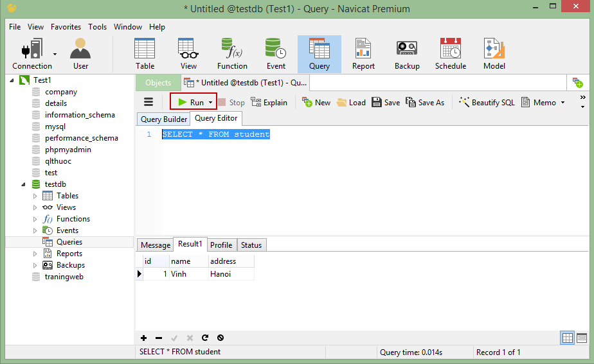The width and height of the screenshot is (594, 364).
Task: Open the Backup toolbar icon
Action: [x=407, y=54]
